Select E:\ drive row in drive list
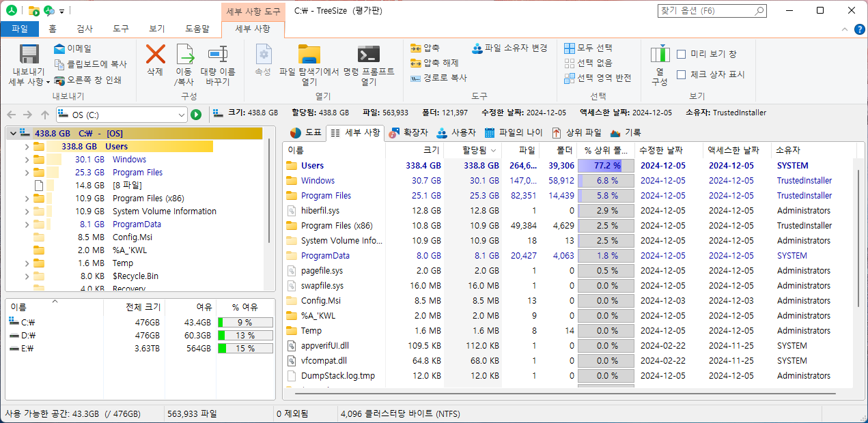The height and width of the screenshot is (423, 868). coord(139,348)
